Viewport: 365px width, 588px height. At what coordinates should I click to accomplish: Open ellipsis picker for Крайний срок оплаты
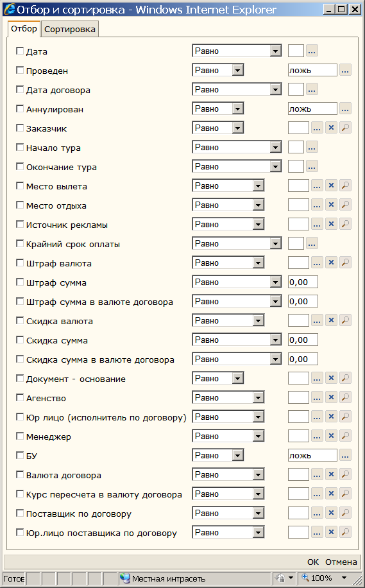[312, 243]
